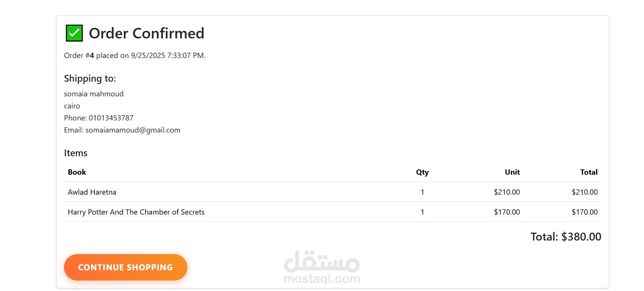Click the Book column header

(77, 172)
